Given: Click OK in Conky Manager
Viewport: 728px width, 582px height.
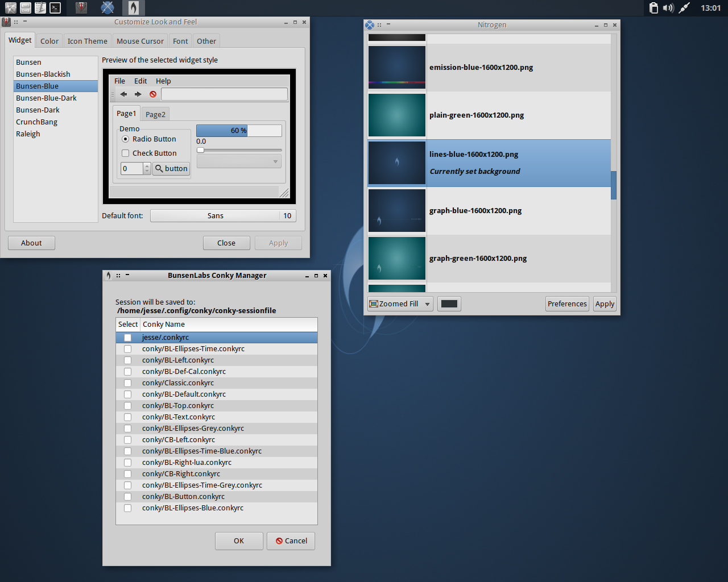Looking at the screenshot, I should pyautogui.click(x=239, y=541).
